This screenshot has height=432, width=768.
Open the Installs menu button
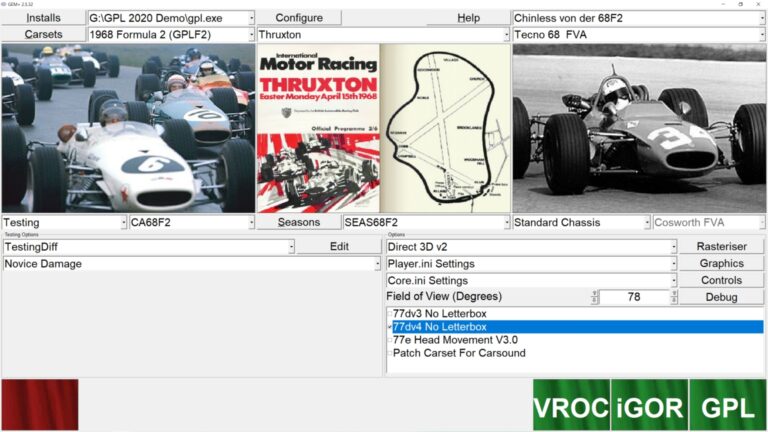(x=43, y=18)
